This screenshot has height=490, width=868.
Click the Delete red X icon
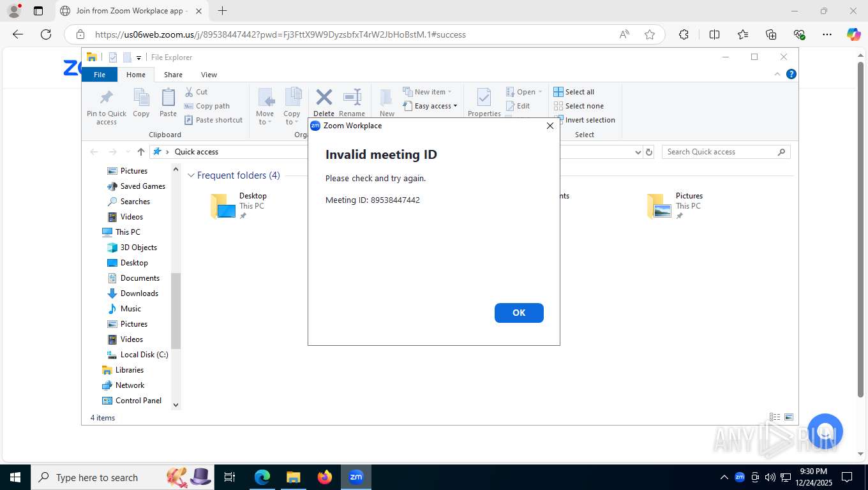(x=324, y=97)
